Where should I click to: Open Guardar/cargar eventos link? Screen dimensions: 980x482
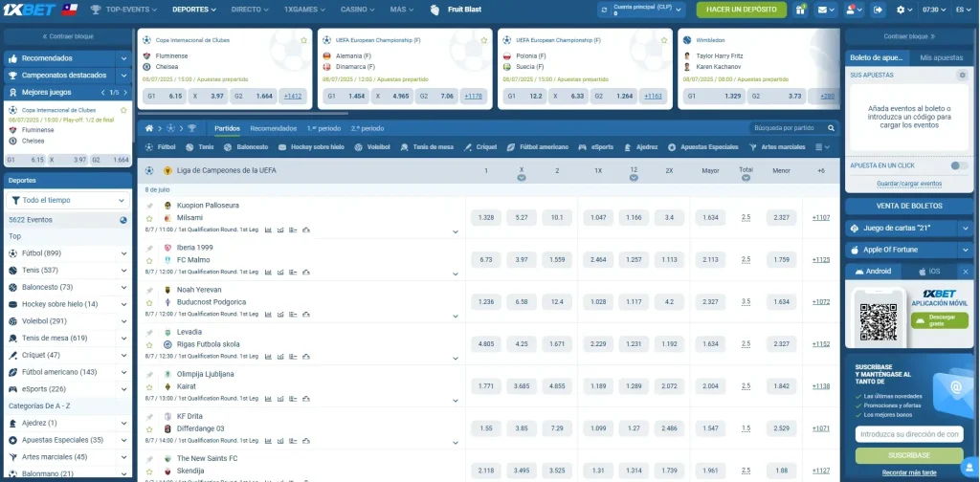click(909, 185)
